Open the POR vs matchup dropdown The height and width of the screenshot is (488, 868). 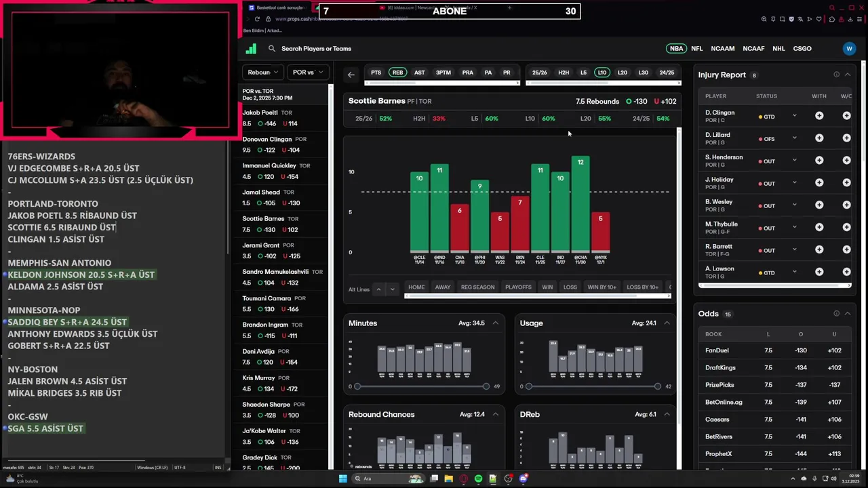(x=308, y=73)
